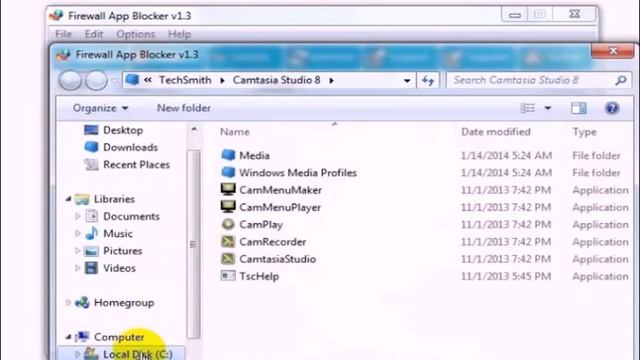The height and width of the screenshot is (360, 640).
Task: Select the CamPlay application icon
Action: coord(228,224)
